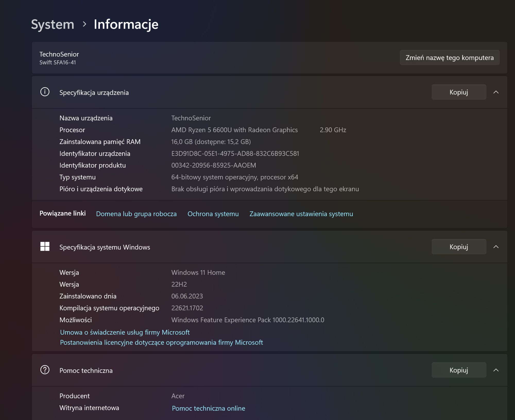Click the Swift SFA16-41 model text
The height and width of the screenshot is (420, 515).
58,62
